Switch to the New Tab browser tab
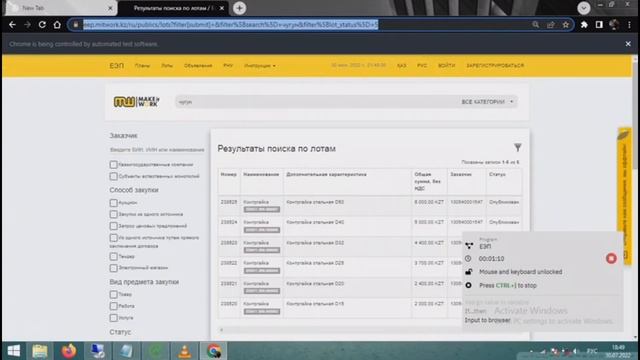640x360 pixels. click(59, 8)
